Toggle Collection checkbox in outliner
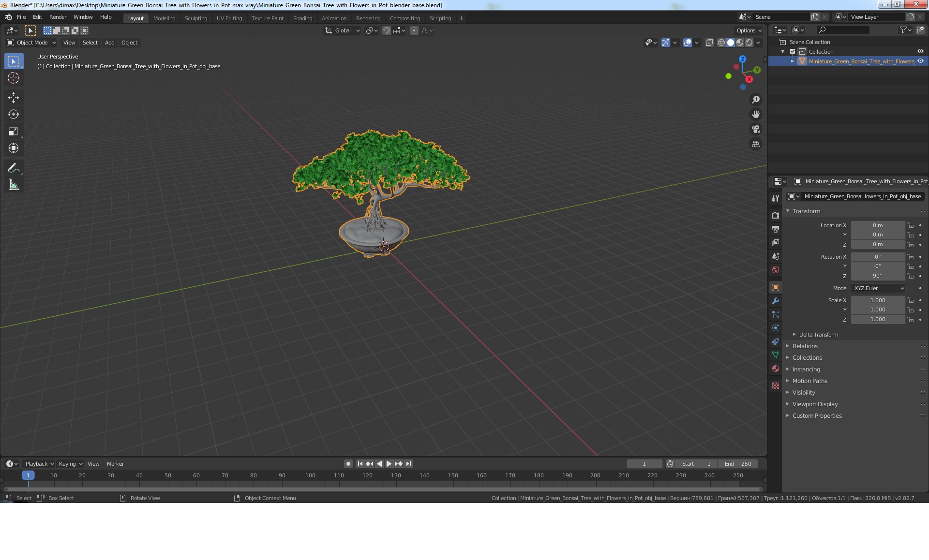 pyautogui.click(x=793, y=52)
